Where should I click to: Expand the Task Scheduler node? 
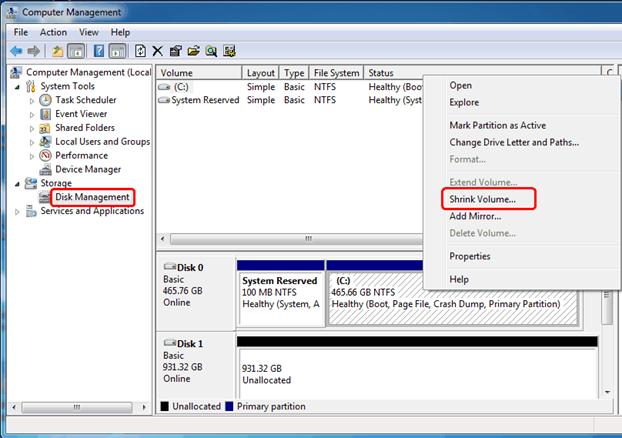click(x=32, y=101)
